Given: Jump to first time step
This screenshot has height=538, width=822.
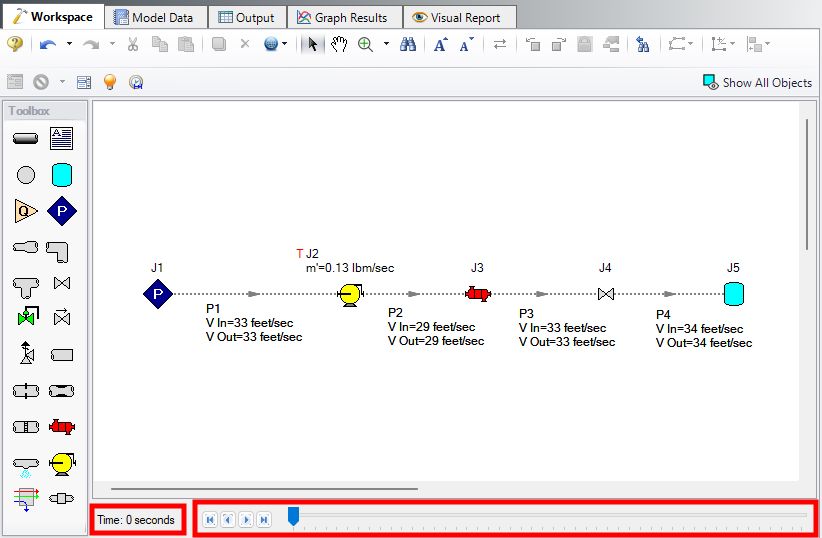Looking at the screenshot, I should [210, 520].
